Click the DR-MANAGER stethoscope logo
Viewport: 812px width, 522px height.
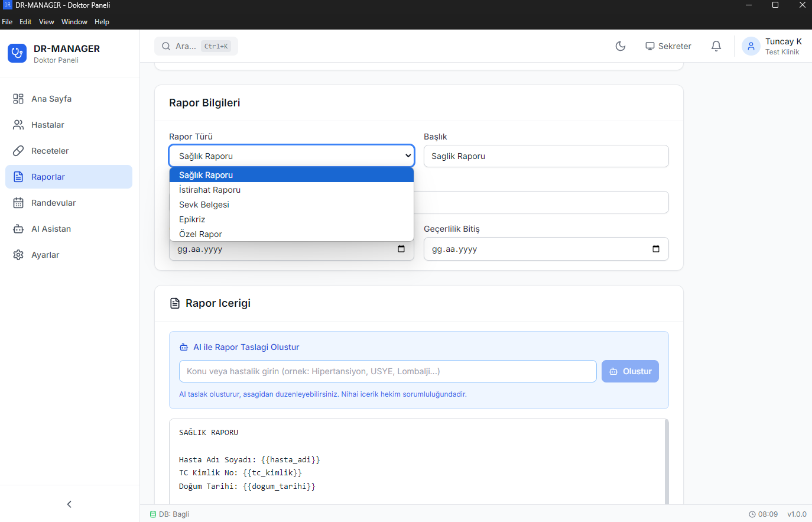tap(17, 53)
